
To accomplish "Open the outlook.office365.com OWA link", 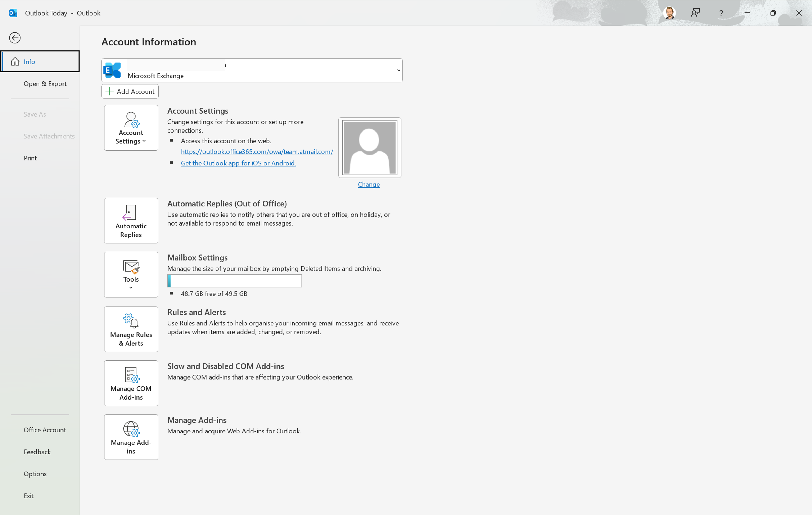I will [257, 151].
